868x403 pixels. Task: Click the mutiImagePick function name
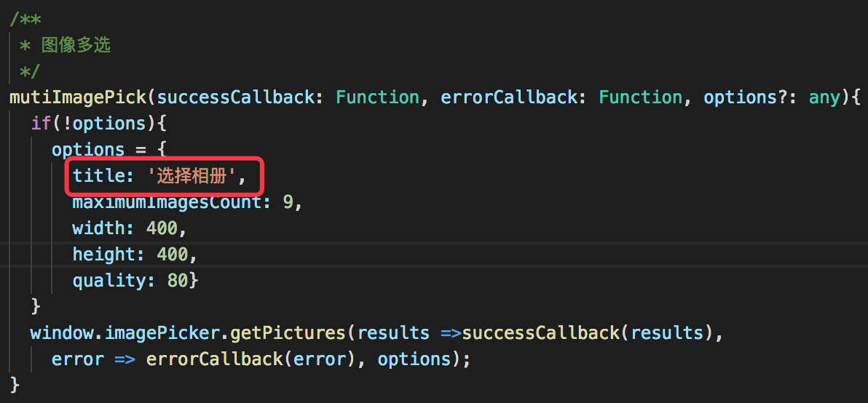(77, 97)
